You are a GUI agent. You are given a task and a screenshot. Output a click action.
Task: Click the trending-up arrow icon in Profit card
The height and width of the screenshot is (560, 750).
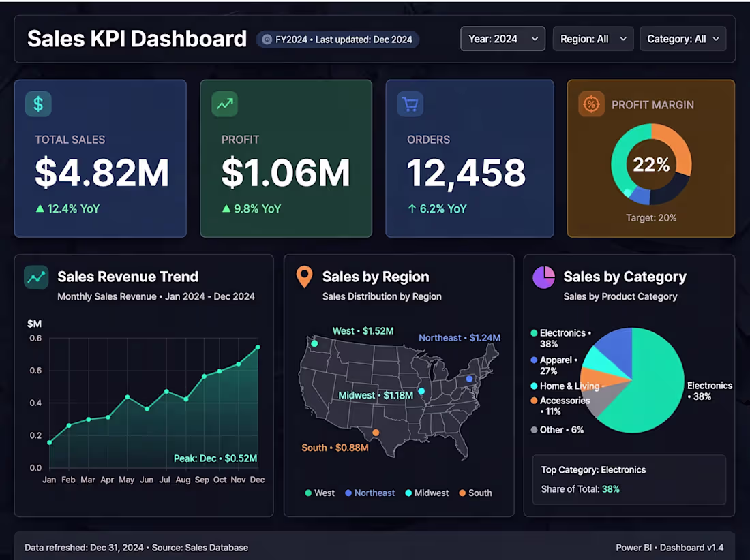click(224, 104)
